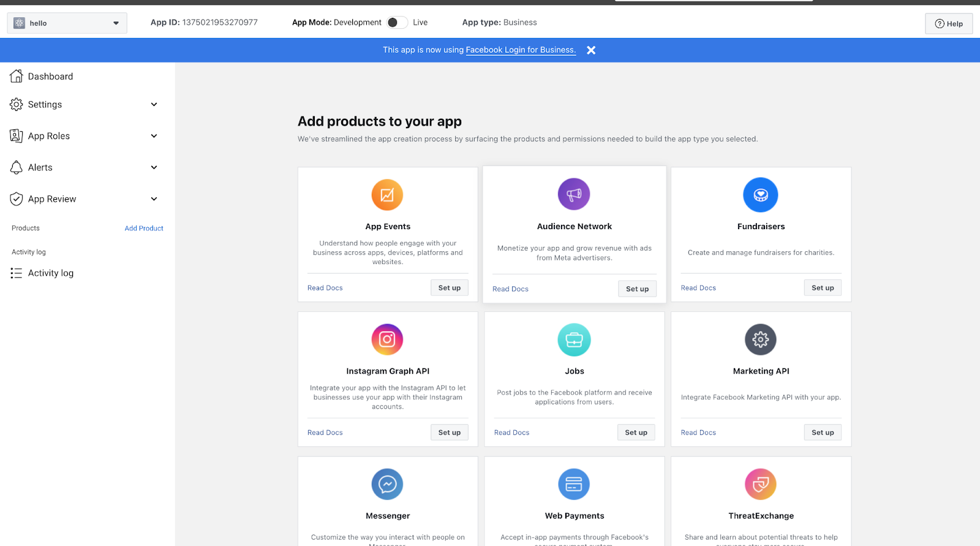Click the App Roles badge icon
Screen dimensions: 980x546
pyautogui.click(x=17, y=135)
